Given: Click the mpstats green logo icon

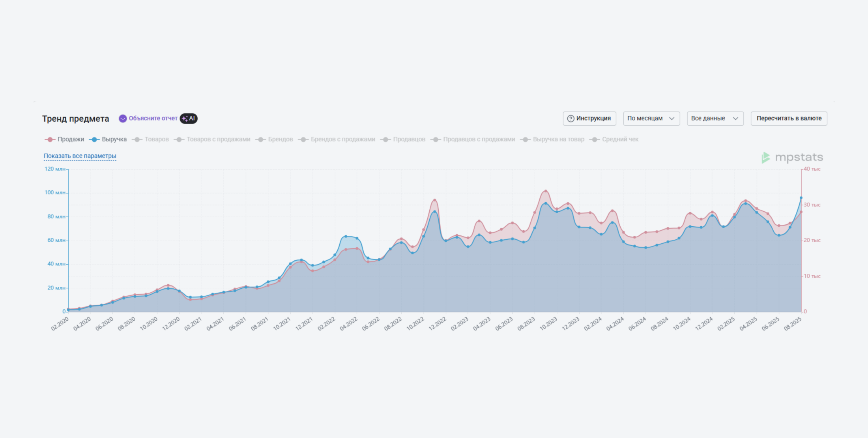Looking at the screenshot, I should pyautogui.click(x=765, y=158).
